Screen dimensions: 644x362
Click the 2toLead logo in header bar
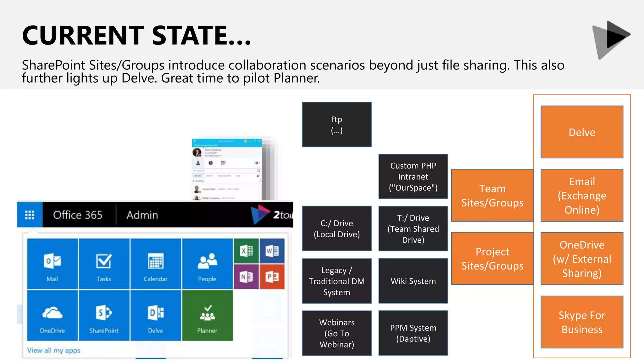272,214
